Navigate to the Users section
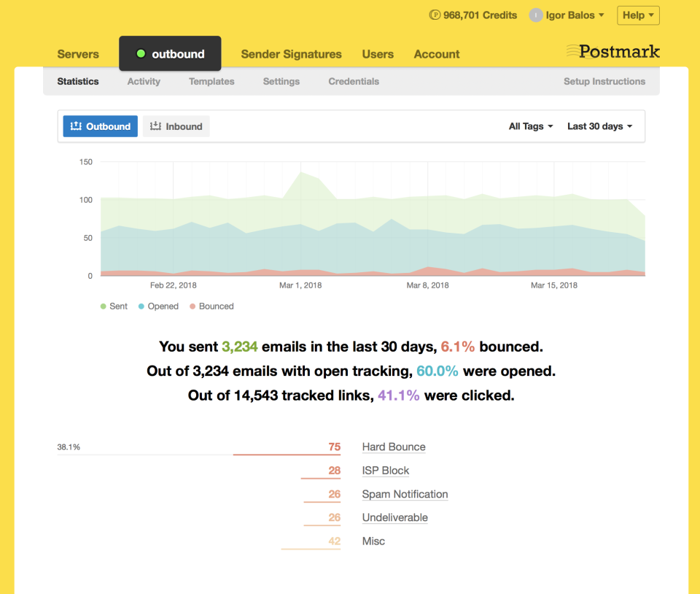 (x=378, y=54)
